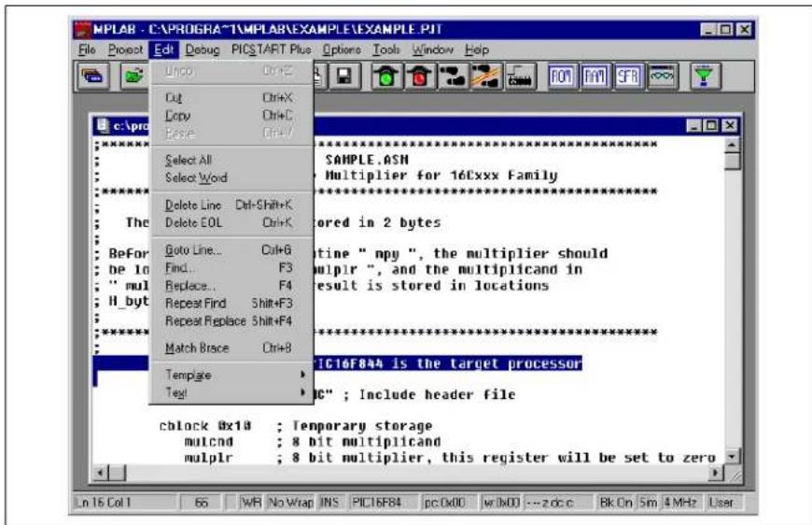Image resolution: width=812 pixels, height=525 pixels.
Task: Click the green traffic light Run icon
Action: pyautogui.click(x=386, y=77)
